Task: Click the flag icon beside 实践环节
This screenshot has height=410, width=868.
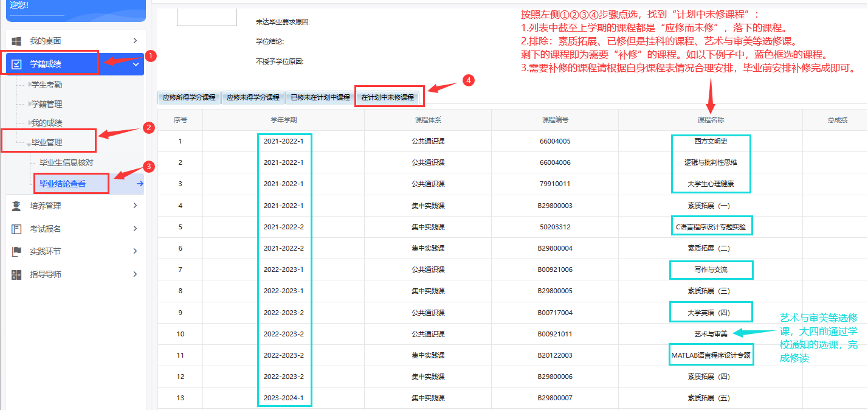Action: click(x=16, y=252)
